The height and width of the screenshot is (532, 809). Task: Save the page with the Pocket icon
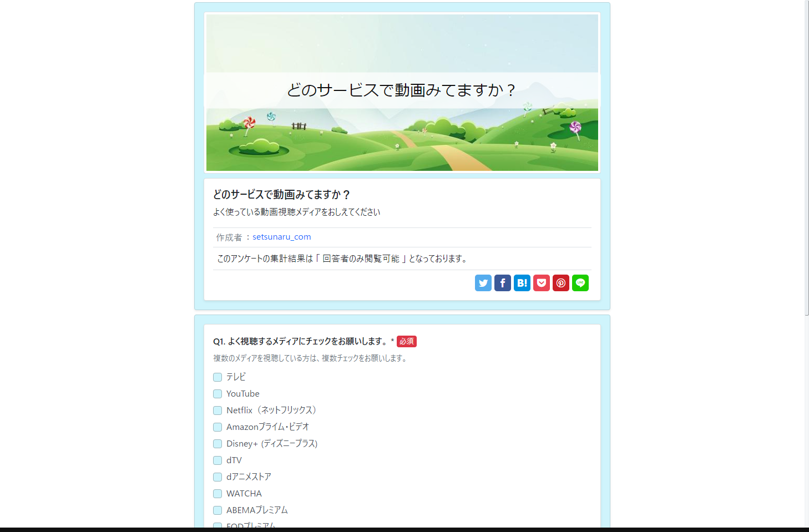click(541, 283)
